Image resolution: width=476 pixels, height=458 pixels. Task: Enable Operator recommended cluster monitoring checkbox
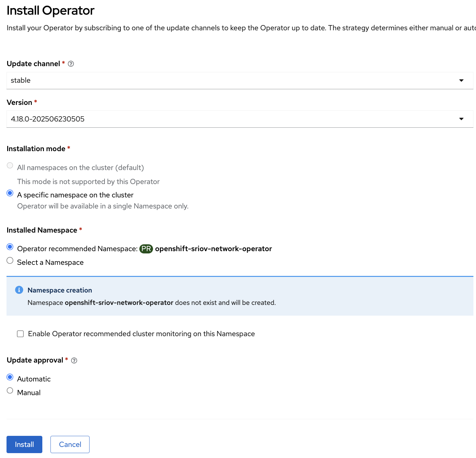(21, 334)
